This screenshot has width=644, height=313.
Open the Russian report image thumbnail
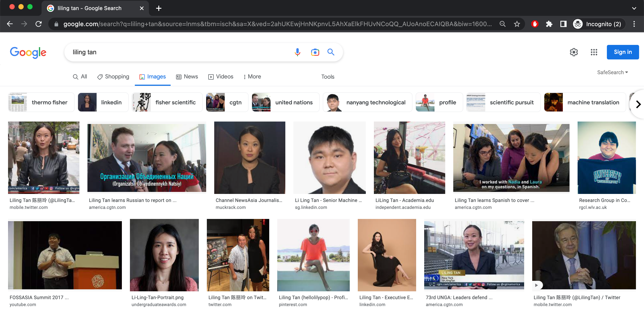click(x=146, y=158)
